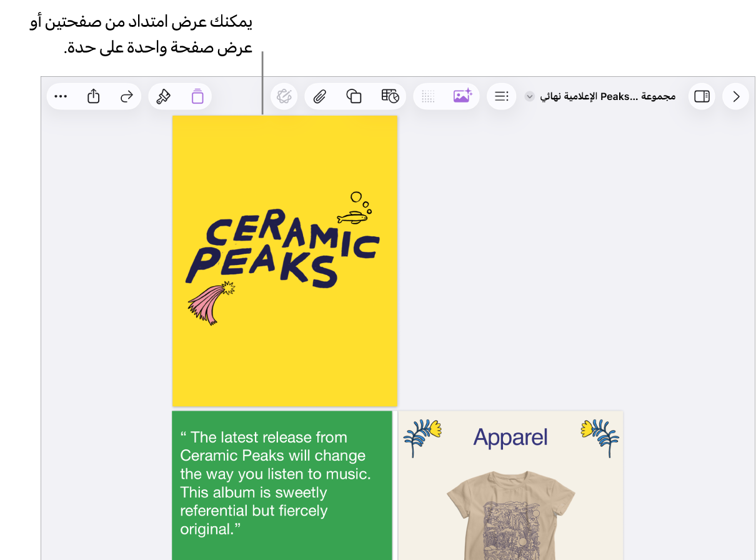
Task: Toggle the sidebar panel icon
Action: [x=702, y=96]
